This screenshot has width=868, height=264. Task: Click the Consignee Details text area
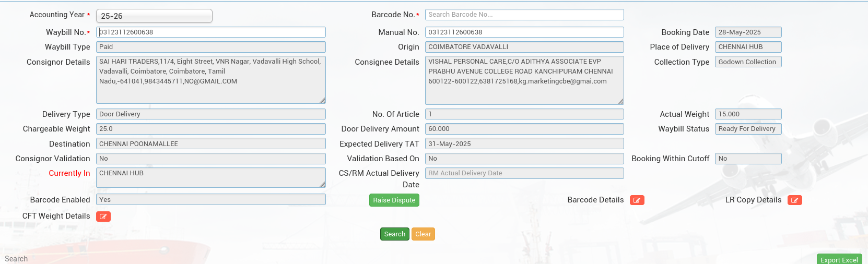[524, 80]
